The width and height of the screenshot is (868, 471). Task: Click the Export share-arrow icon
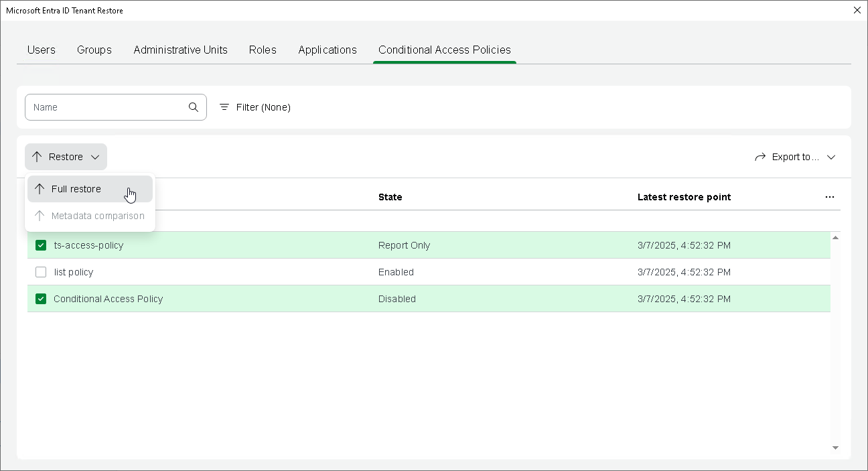(x=760, y=157)
